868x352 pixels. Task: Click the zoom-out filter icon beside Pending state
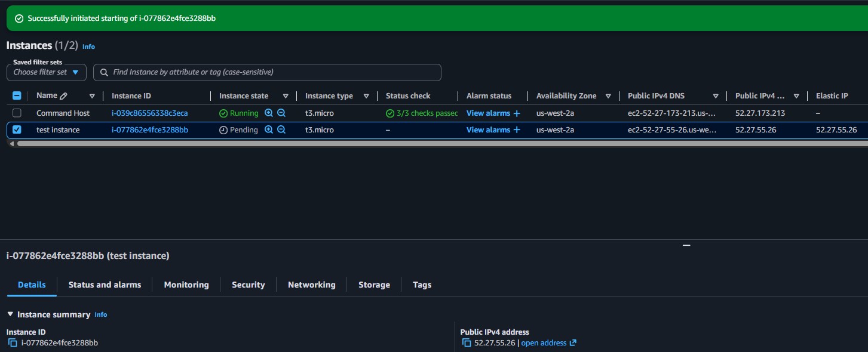tap(281, 129)
